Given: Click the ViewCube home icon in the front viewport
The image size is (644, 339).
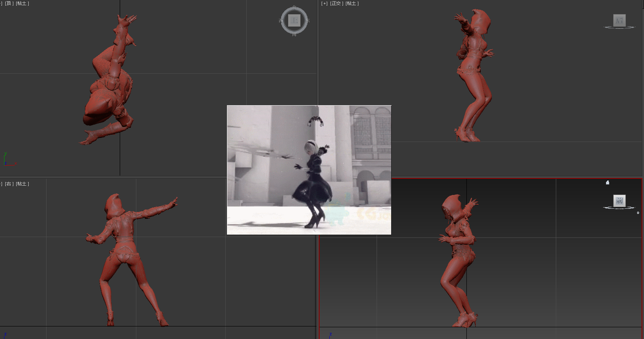Looking at the screenshot, I should [607, 182].
